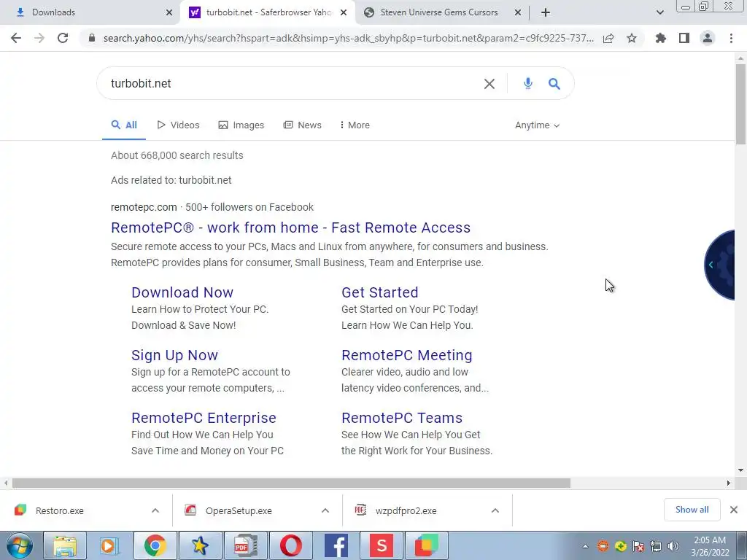The width and height of the screenshot is (747, 560).
Task: Open downloaded OperaSetup.exe file
Action: point(239,510)
